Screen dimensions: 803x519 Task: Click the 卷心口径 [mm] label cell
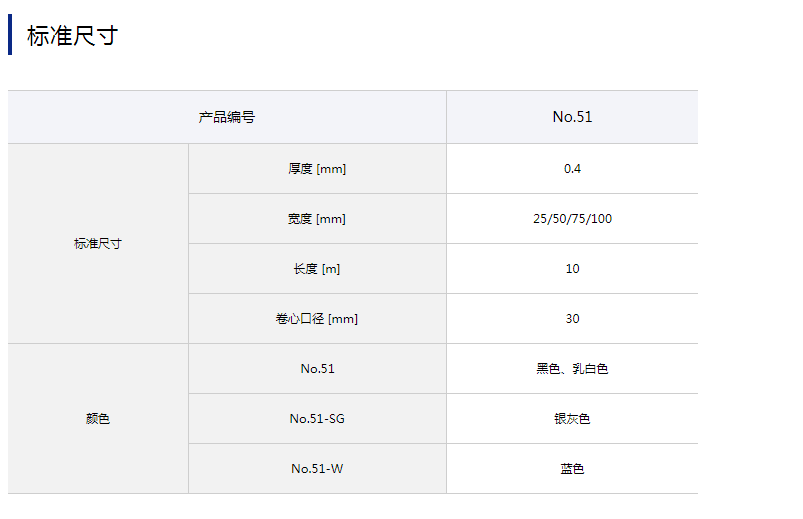(x=317, y=319)
